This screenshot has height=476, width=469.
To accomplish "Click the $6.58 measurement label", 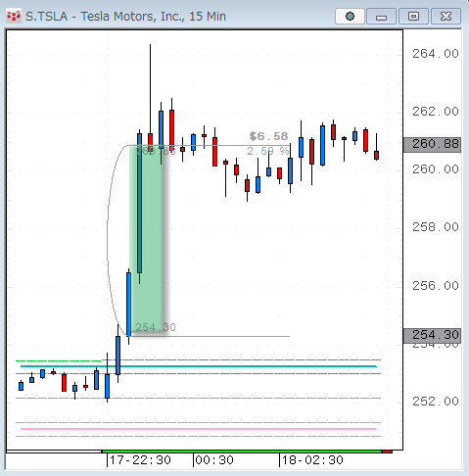I will [x=268, y=136].
